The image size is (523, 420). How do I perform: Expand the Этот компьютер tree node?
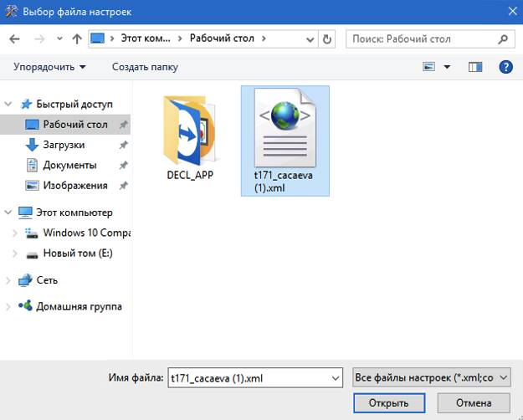(x=8, y=213)
